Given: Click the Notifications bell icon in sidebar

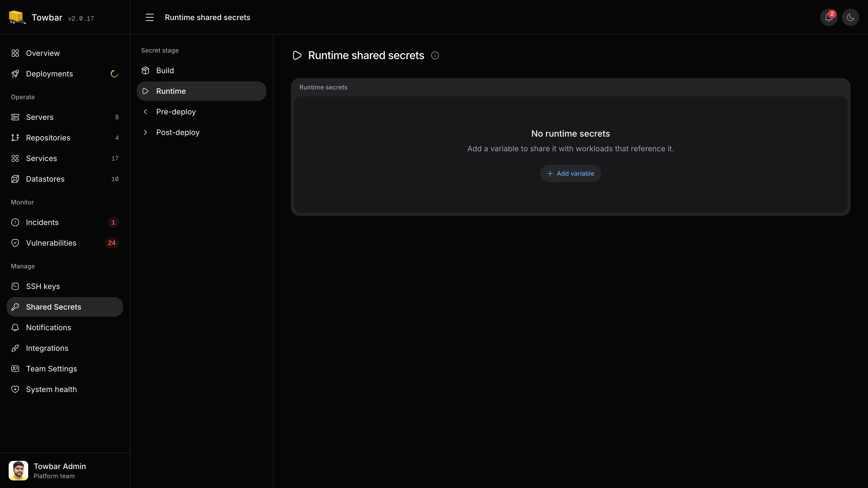Looking at the screenshot, I should 15,327.
